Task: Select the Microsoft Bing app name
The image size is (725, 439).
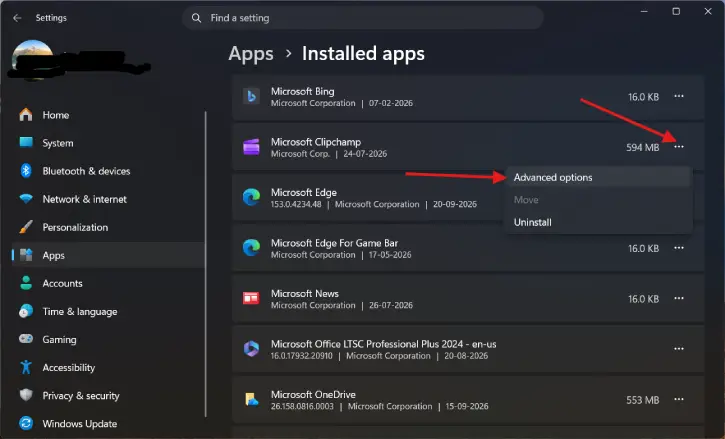Action: tap(303, 92)
